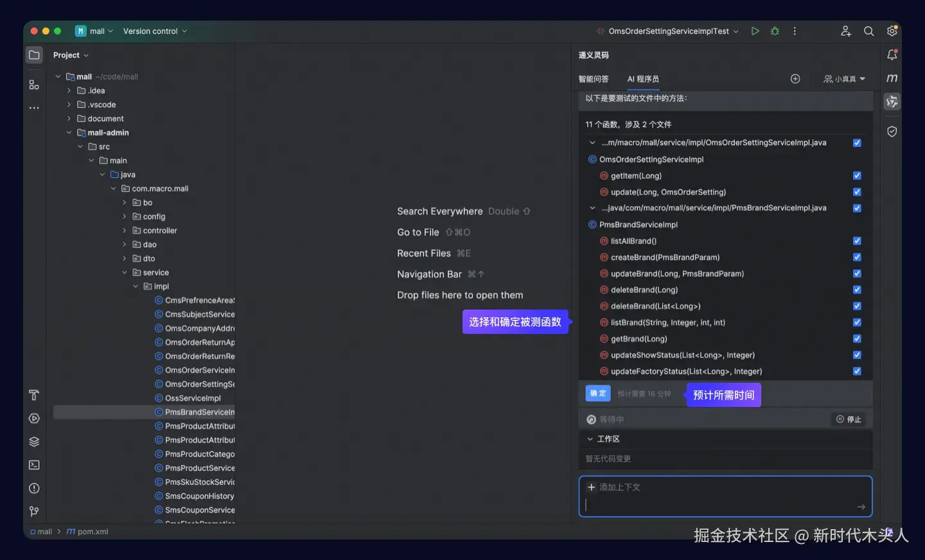Image resolution: width=925 pixels, height=560 pixels.
Task: Open the Services run icon in sidebar
Action: 34,418
